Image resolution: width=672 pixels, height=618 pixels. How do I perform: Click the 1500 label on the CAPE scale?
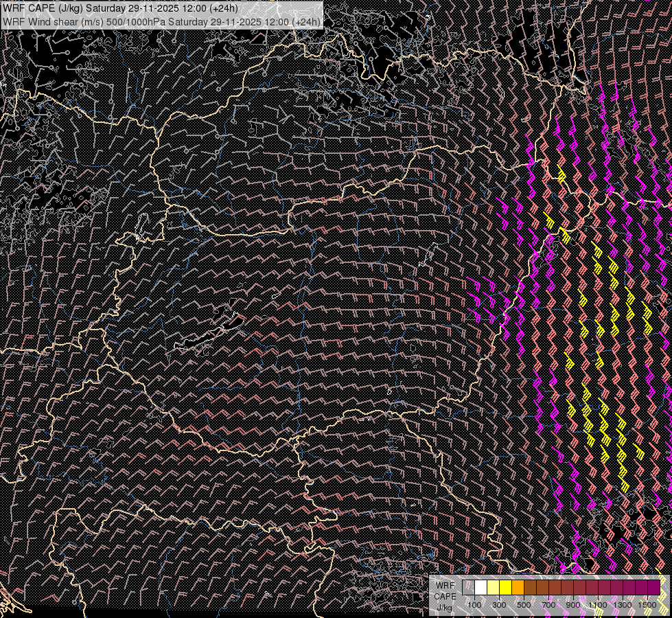[647, 605]
